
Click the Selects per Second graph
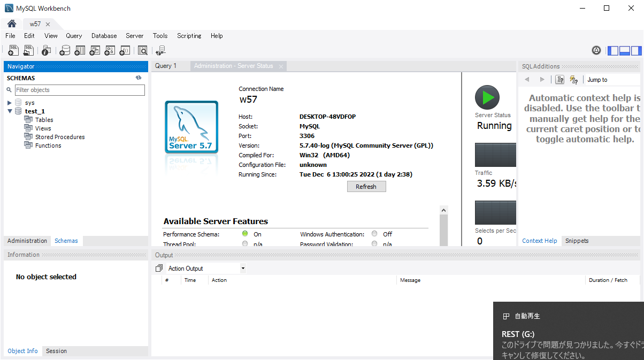point(495,213)
